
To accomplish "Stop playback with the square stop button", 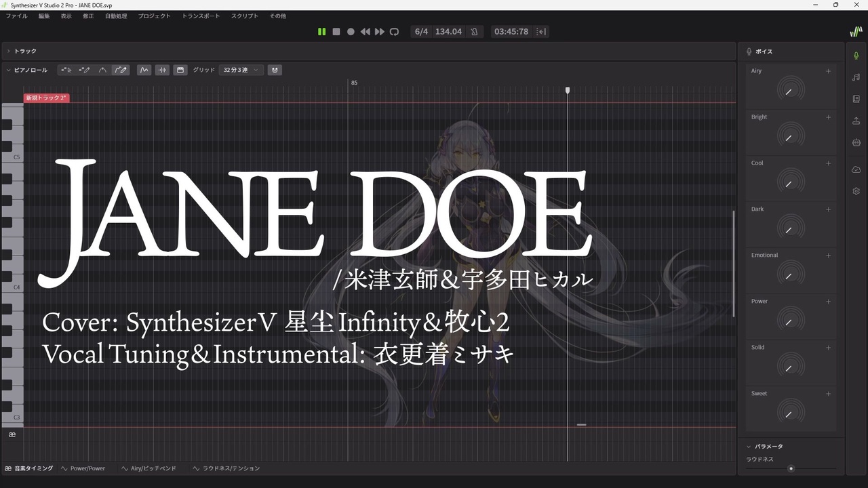I will 336,31.
